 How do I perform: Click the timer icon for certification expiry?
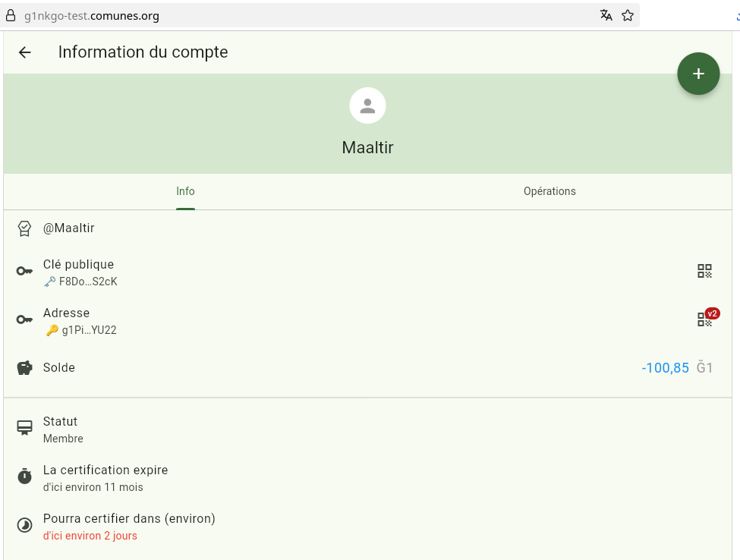coord(25,477)
